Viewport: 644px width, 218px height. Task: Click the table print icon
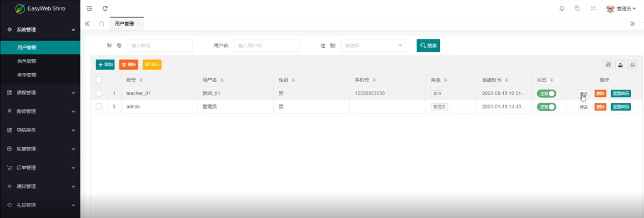pyautogui.click(x=633, y=65)
